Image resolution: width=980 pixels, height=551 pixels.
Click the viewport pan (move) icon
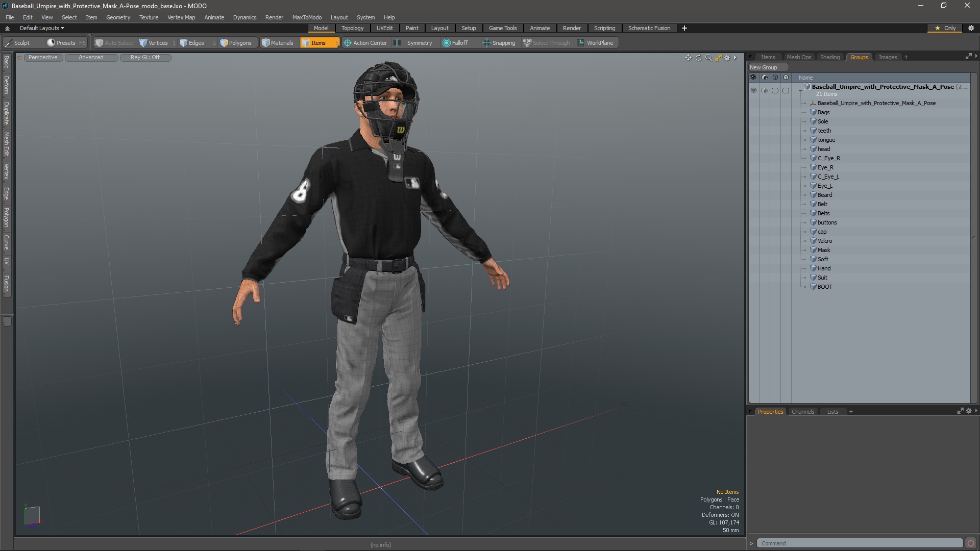[x=688, y=58]
